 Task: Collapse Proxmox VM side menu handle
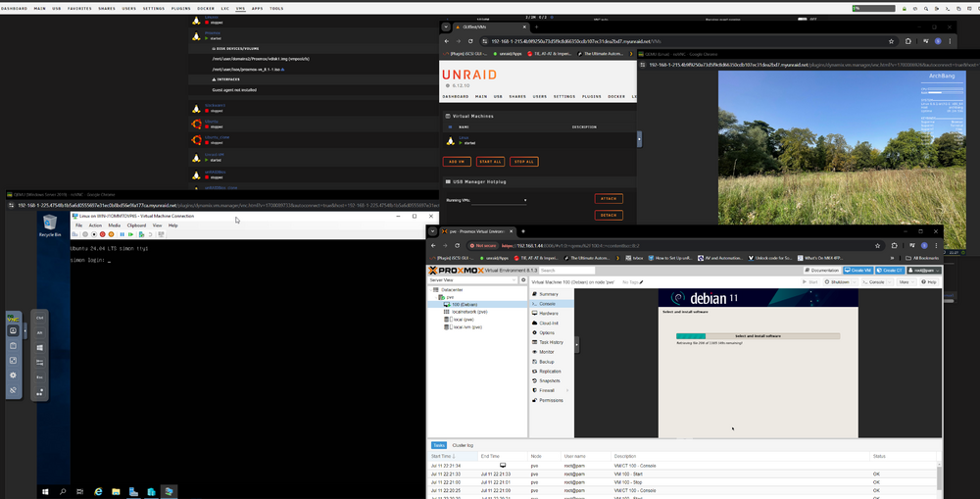pos(576,344)
